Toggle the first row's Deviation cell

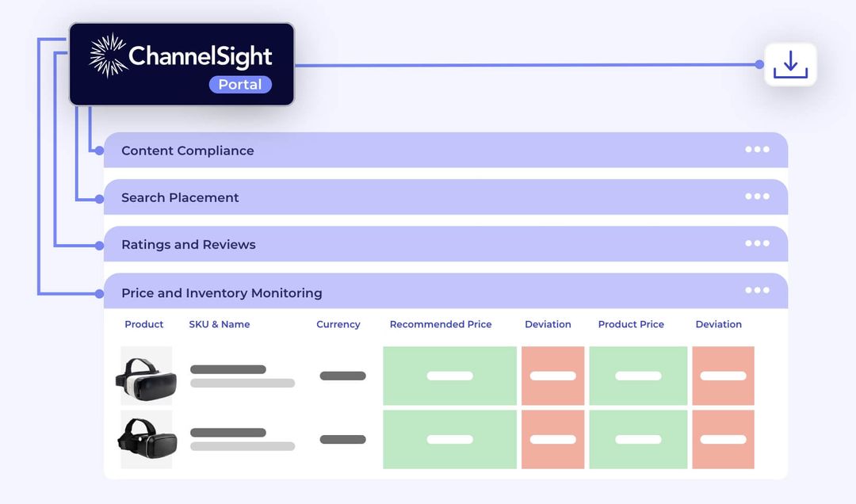[552, 376]
